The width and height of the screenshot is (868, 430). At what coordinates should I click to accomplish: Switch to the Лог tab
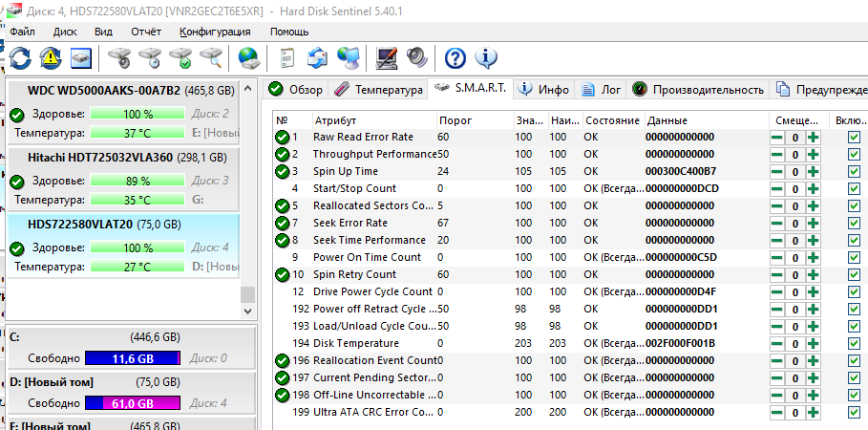click(x=601, y=89)
